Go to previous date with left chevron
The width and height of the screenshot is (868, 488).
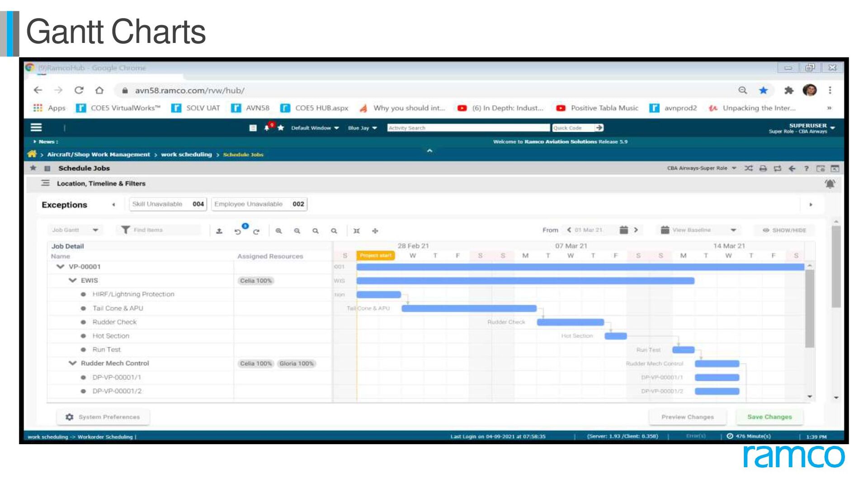coord(569,230)
